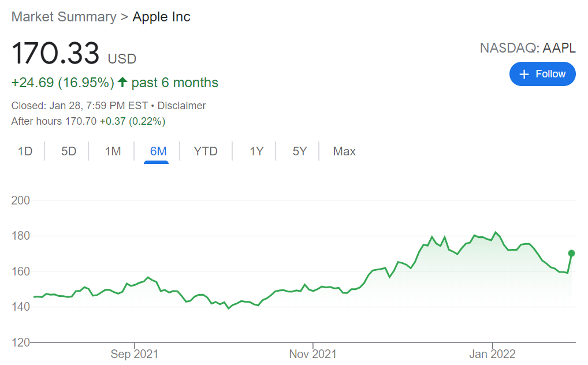The image size is (588, 365).
Task: Click the Jan 2022 axis label
Action: point(492,354)
